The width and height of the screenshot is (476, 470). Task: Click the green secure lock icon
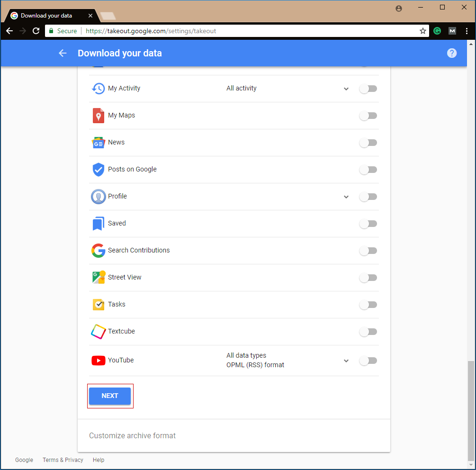pyautogui.click(x=51, y=31)
